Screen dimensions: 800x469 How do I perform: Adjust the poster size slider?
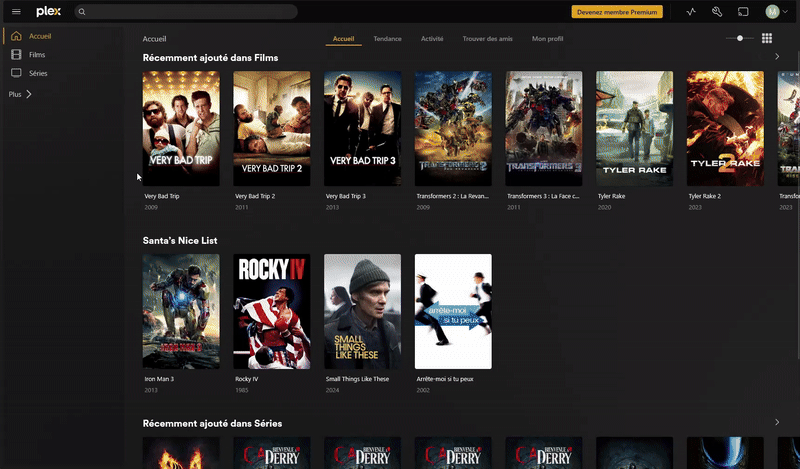click(x=740, y=38)
